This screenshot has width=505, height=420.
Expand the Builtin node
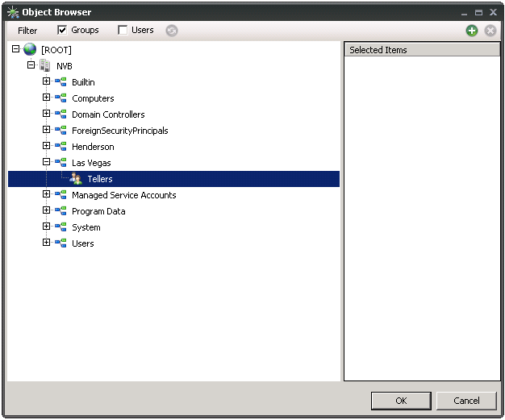(x=46, y=81)
